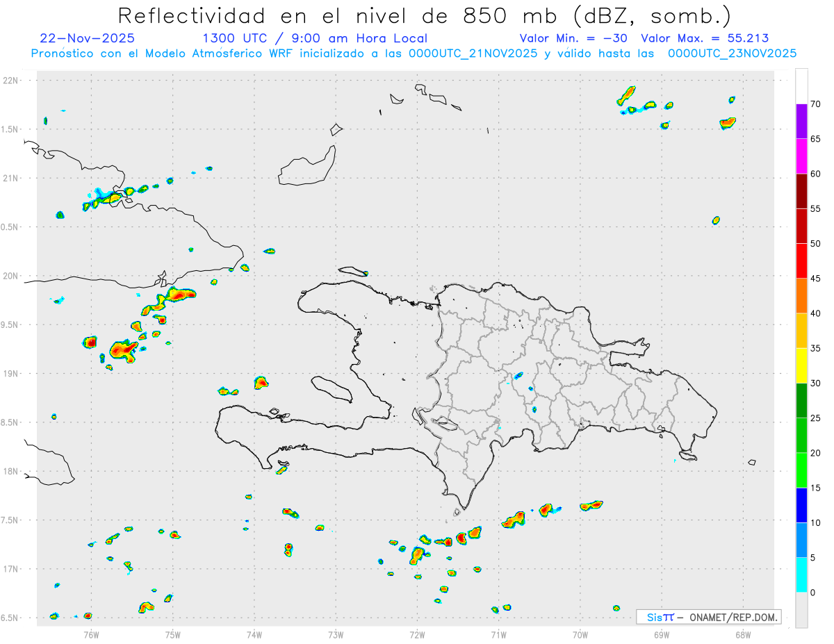
Task: Click the "75W" longitude axis label
Action: [x=173, y=634]
